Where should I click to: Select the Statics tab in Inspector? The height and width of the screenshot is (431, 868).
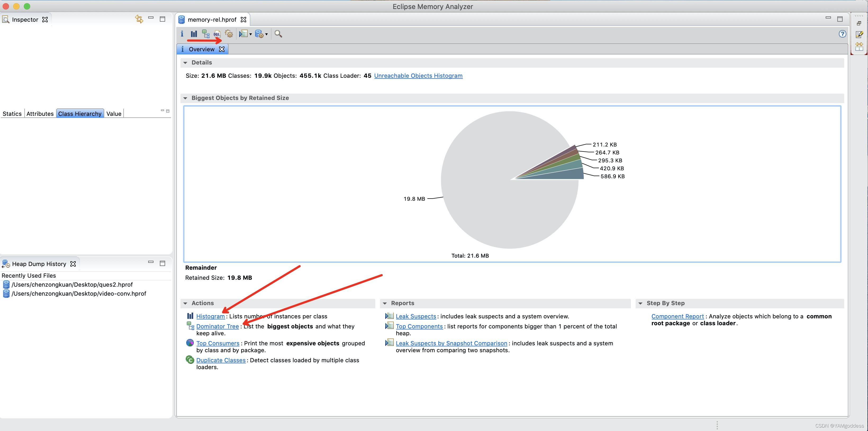12,114
